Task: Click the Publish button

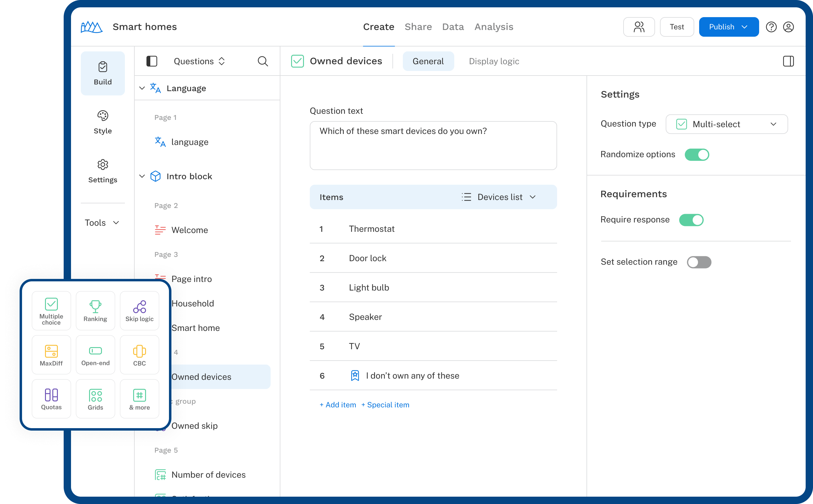Action: (x=729, y=27)
